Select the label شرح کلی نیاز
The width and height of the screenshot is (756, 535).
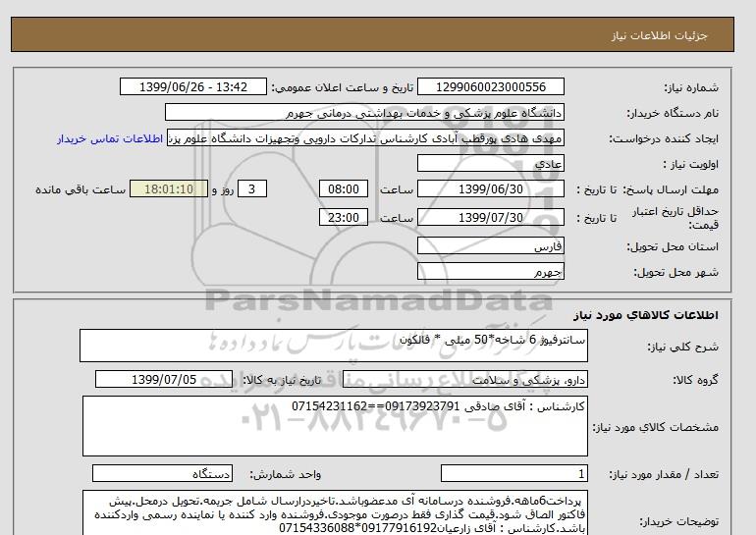682,347
